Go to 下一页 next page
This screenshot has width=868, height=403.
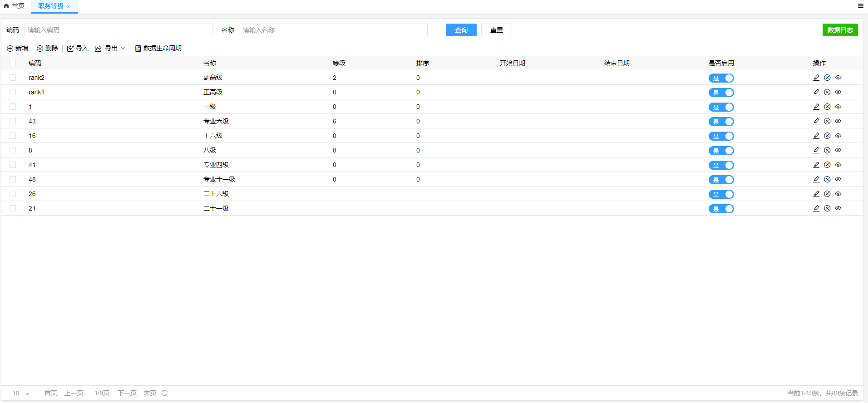127,393
